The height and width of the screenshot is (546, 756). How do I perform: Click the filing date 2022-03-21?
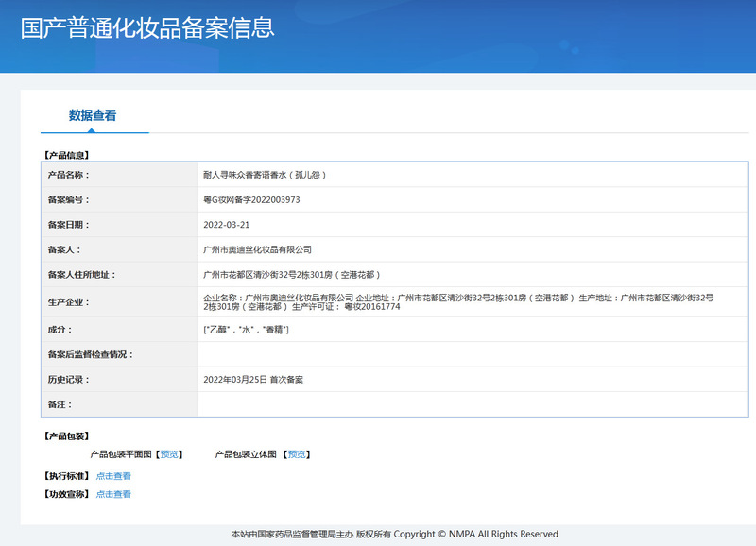click(227, 225)
